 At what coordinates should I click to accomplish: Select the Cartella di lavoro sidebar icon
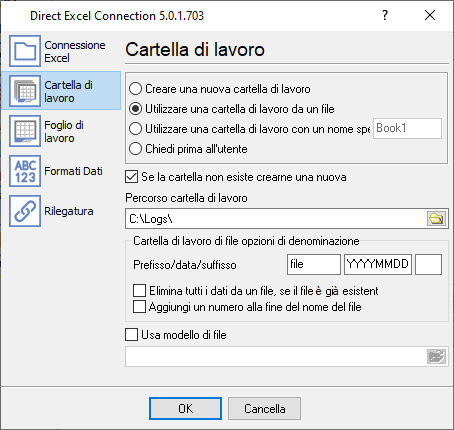[x=25, y=91]
